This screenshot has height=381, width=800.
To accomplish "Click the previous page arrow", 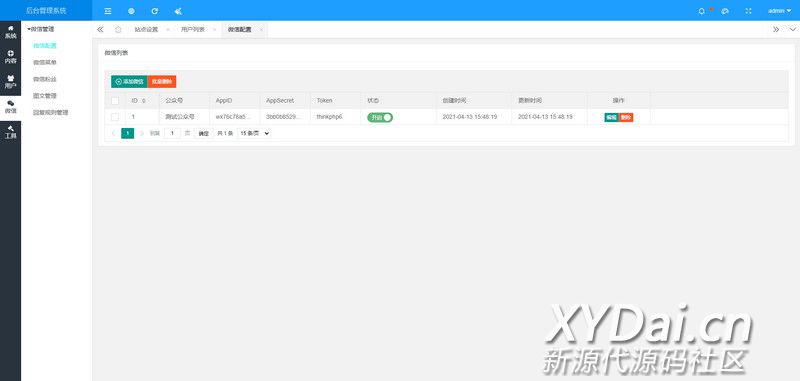I will click(113, 133).
